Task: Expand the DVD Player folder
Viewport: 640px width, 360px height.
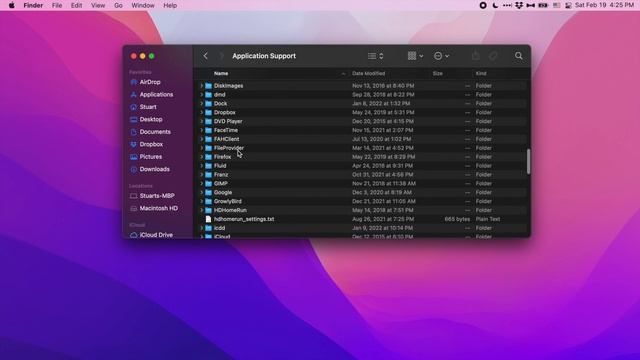Action: [201, 121]
